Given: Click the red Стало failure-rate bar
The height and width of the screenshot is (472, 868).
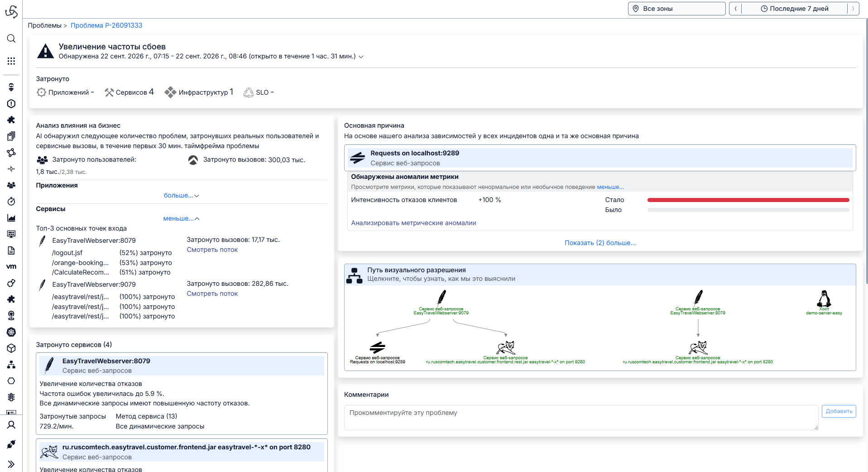Looking at the screenshot, I should pyautogui.click(x=748, y=200).
